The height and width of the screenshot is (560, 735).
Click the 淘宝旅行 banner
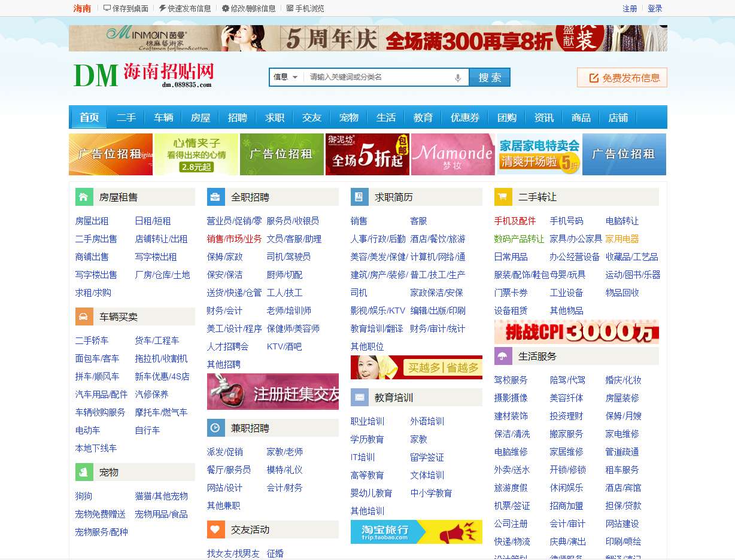(417, 532)
